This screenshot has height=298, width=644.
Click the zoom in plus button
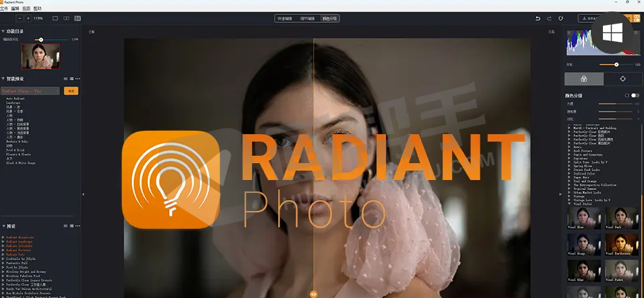coord(28,18)
